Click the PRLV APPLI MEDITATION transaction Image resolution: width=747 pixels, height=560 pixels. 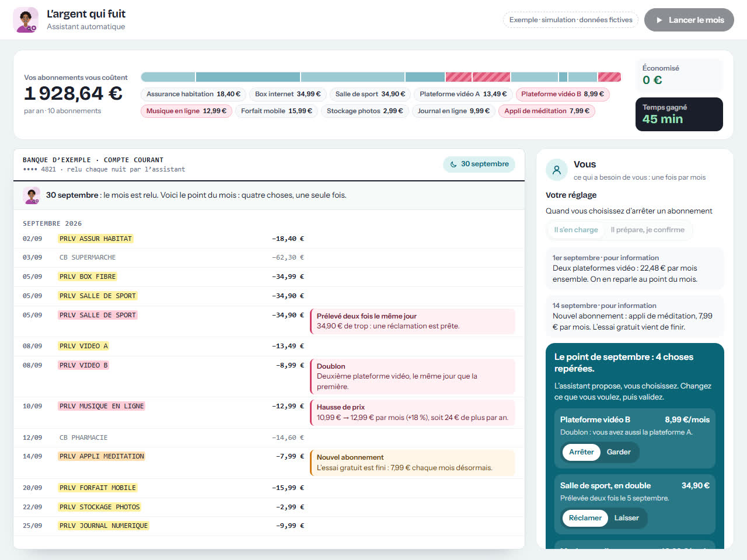tap(268, 463)
